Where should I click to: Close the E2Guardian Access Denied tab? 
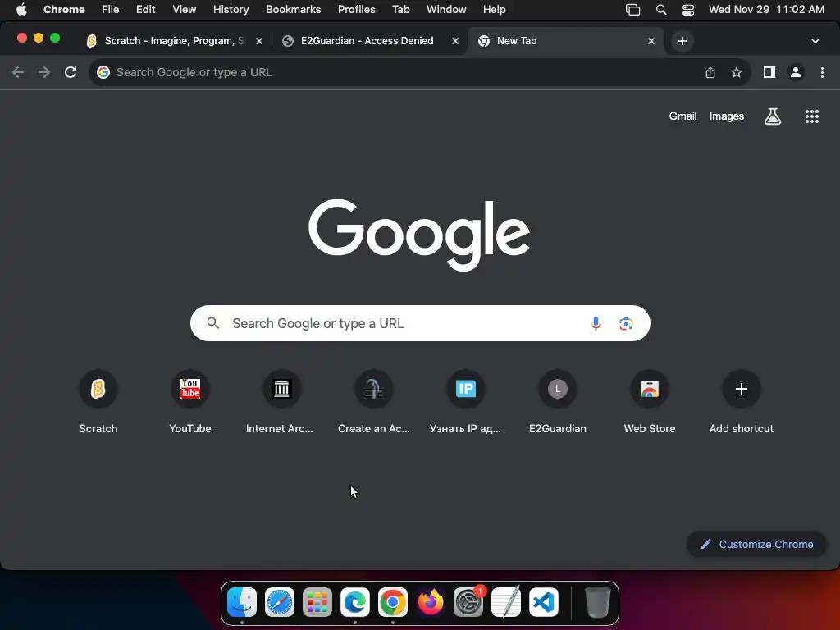(455, 41)
